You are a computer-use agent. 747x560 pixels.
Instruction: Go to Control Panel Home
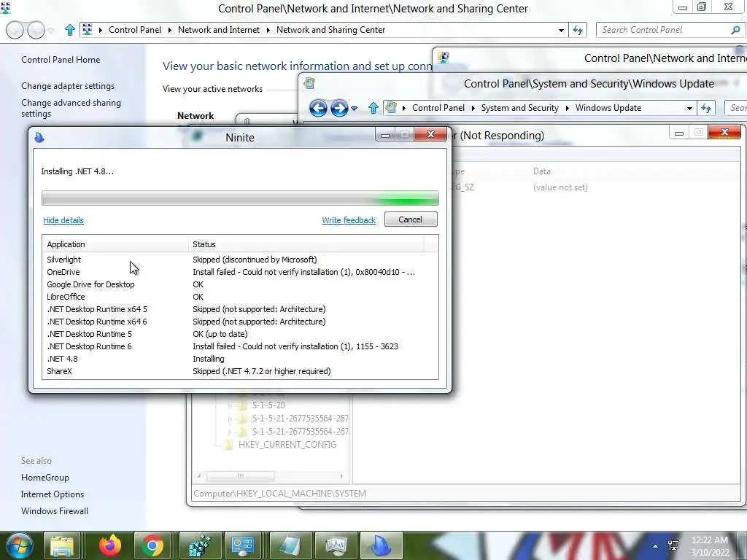(x=61, y=60)
